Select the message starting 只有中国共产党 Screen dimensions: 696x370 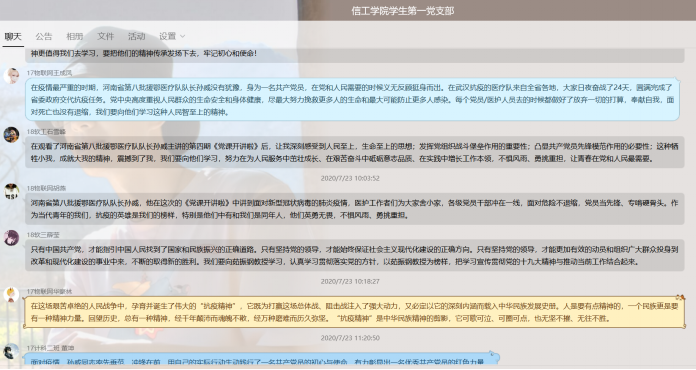[x=355, y=255]
